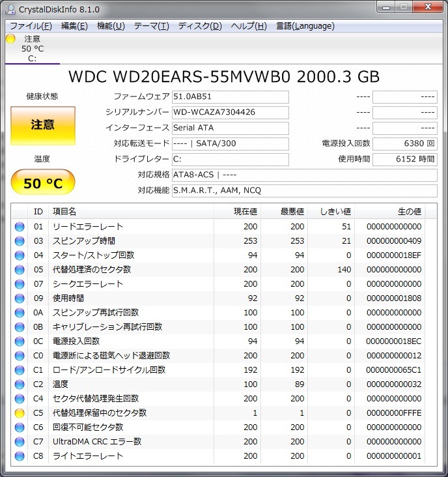448x477 pixels.
Task: Click the ID column header
Action: pos(38,211)
